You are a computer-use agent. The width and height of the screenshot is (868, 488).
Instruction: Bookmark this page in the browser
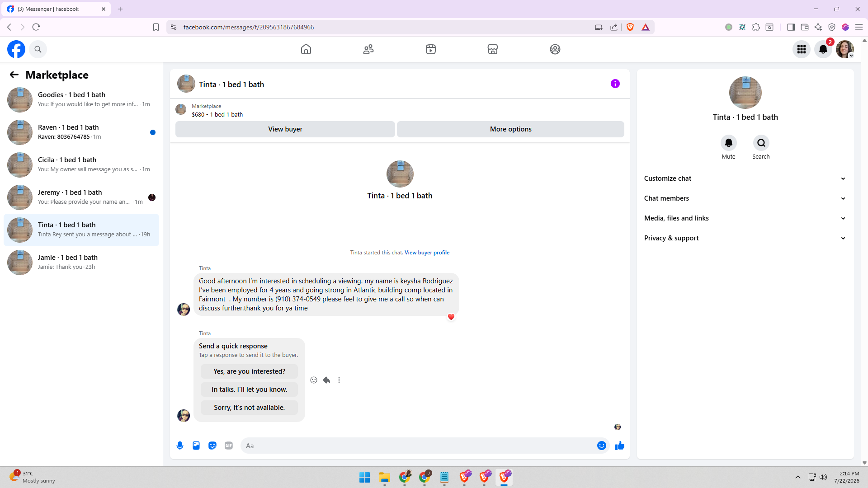(156, 27)
